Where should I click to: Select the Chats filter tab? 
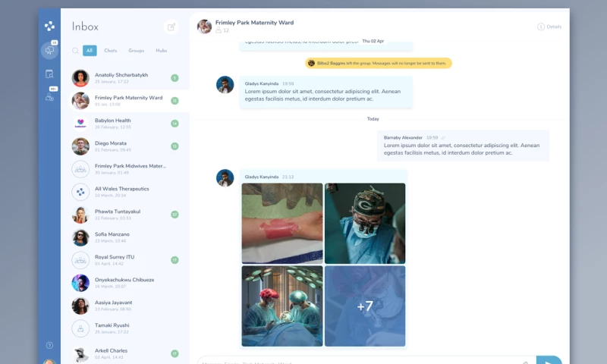coord(110,51)
